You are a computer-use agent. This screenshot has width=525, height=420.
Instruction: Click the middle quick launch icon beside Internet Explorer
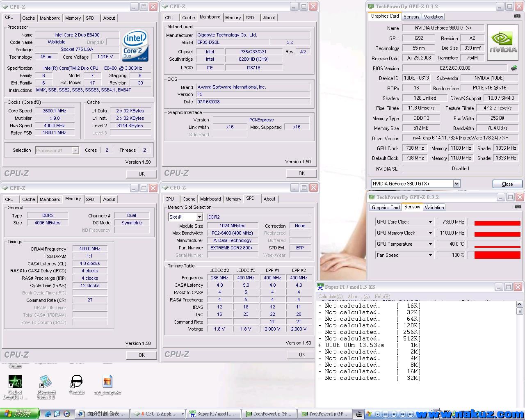(57, 414)
